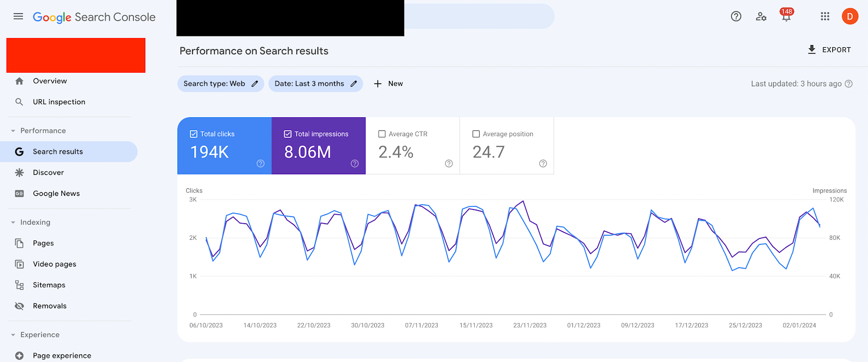Click the Average CTR 2.4% value
868x362 pixels.
click(396, 153)
